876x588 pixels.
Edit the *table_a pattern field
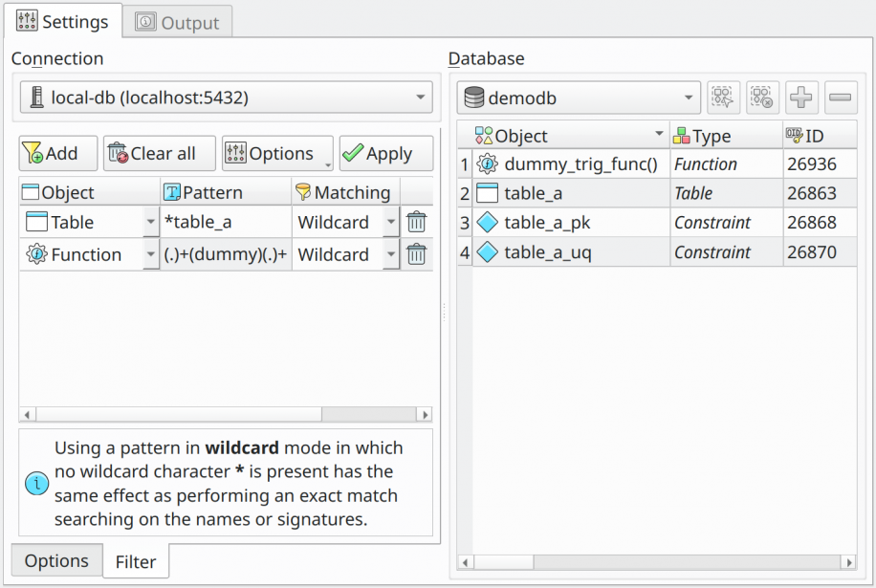226,222
